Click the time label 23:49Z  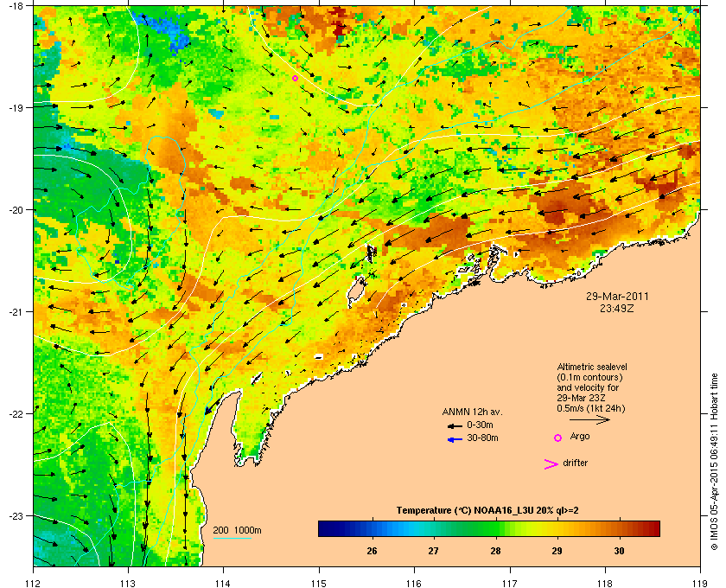[x=617, y=308]
